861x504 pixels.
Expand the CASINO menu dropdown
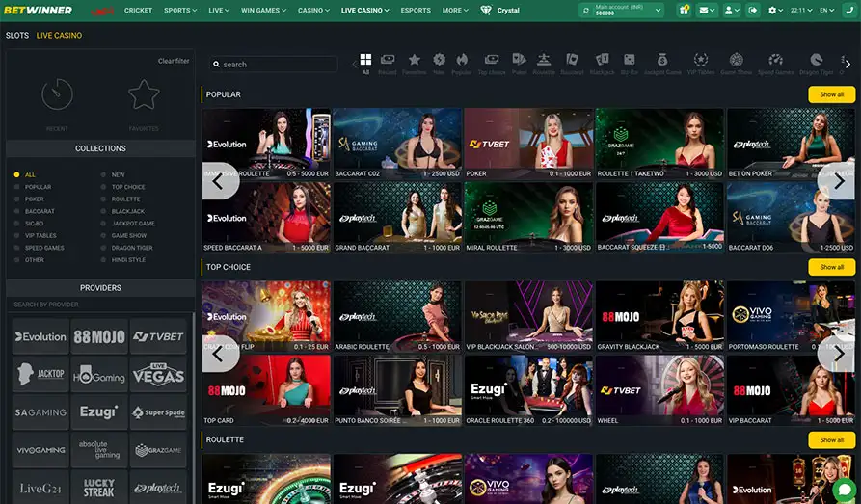[313, 10]
